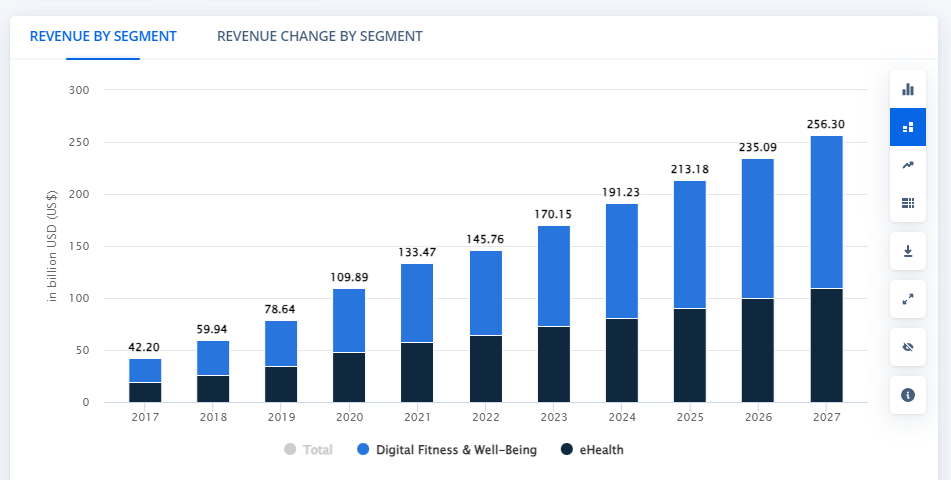951x480 pixels.
Task: Toggle the Total series in legend
Action: 308,450
